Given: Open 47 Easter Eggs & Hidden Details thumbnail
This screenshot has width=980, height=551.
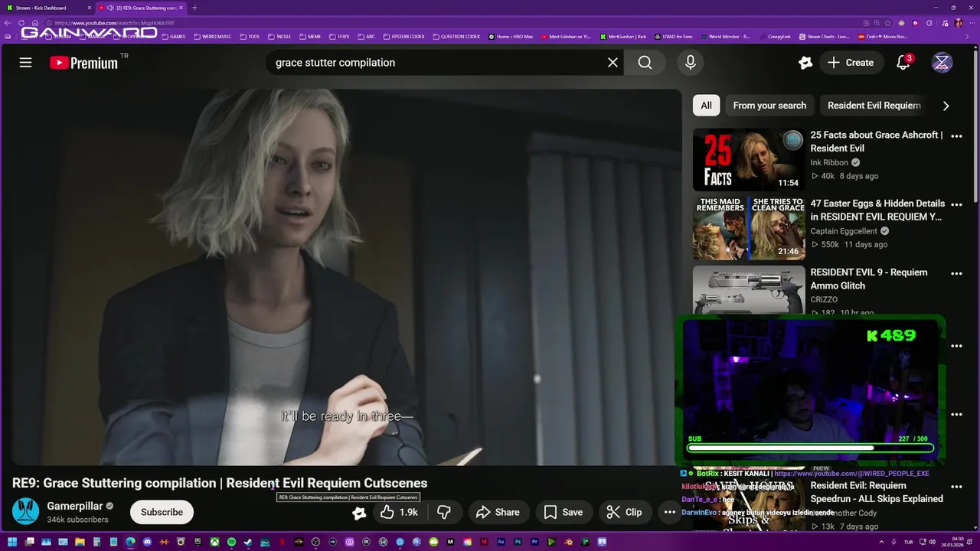Looking at the screenshot, I should 749,228.
